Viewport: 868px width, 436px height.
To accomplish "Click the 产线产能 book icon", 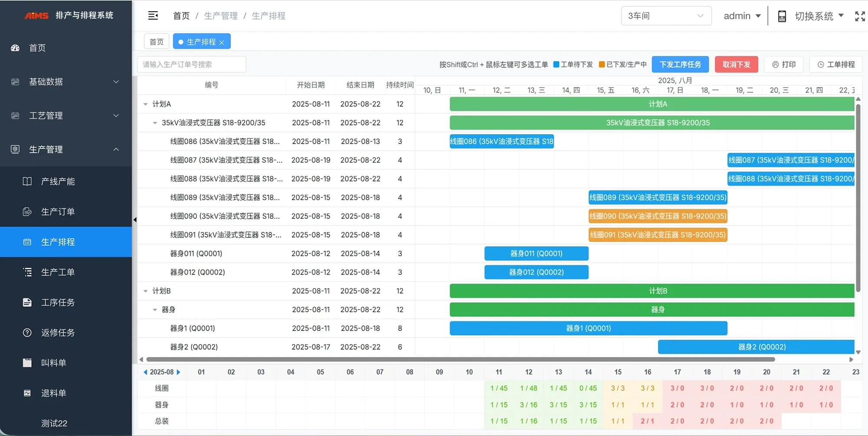I will [x=27, y=181].
